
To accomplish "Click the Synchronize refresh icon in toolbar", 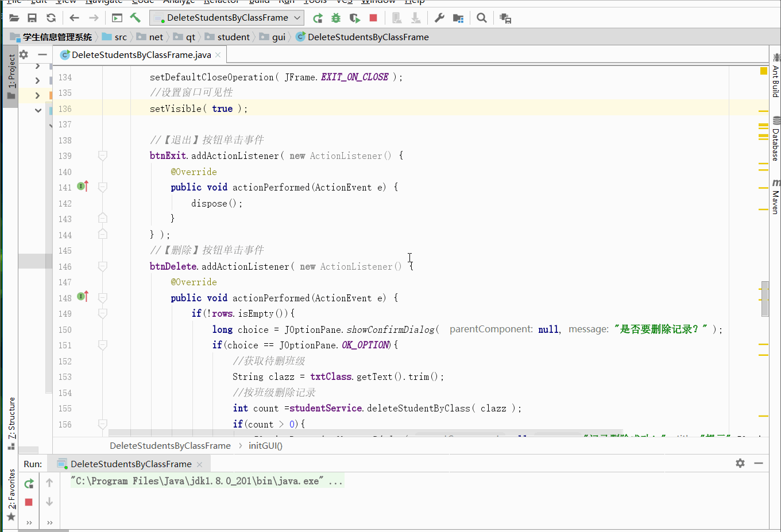I will 51,18.
